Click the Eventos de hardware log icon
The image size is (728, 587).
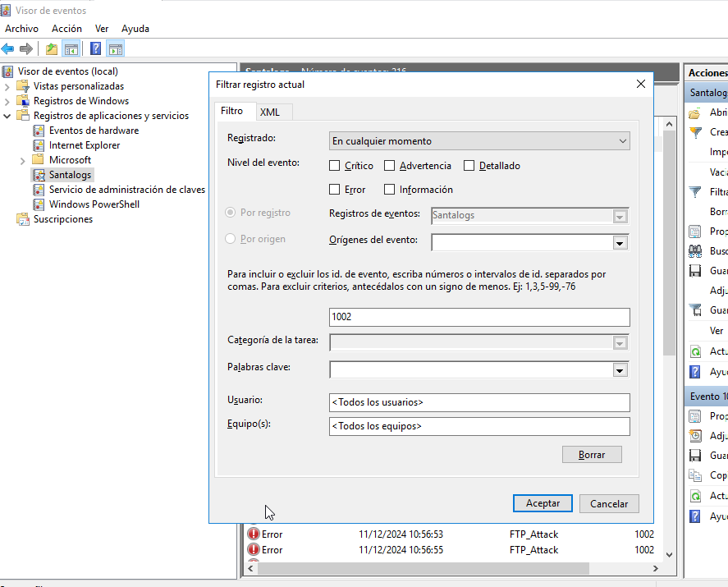coord(39,131)
